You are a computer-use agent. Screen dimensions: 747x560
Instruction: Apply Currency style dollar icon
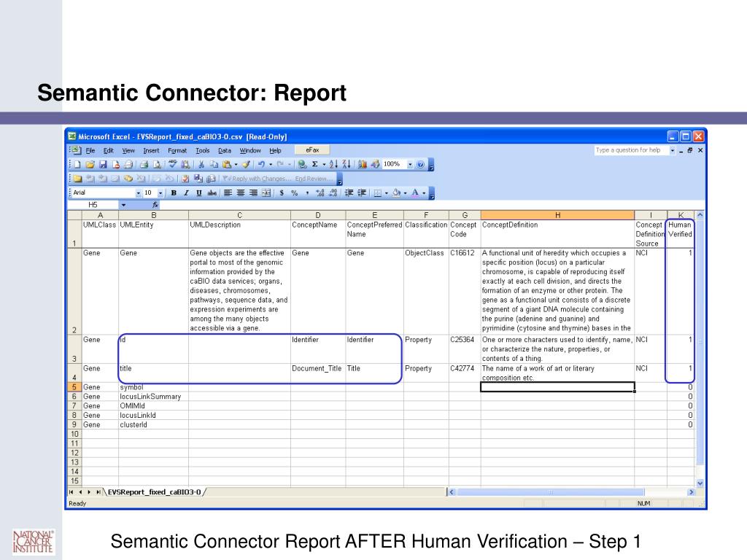pyautogui.click(x=282, y=192)
